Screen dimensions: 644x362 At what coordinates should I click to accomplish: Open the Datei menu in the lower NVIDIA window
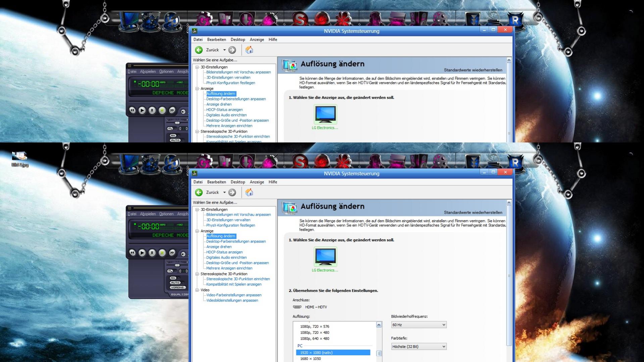click(x=198, y=182)
